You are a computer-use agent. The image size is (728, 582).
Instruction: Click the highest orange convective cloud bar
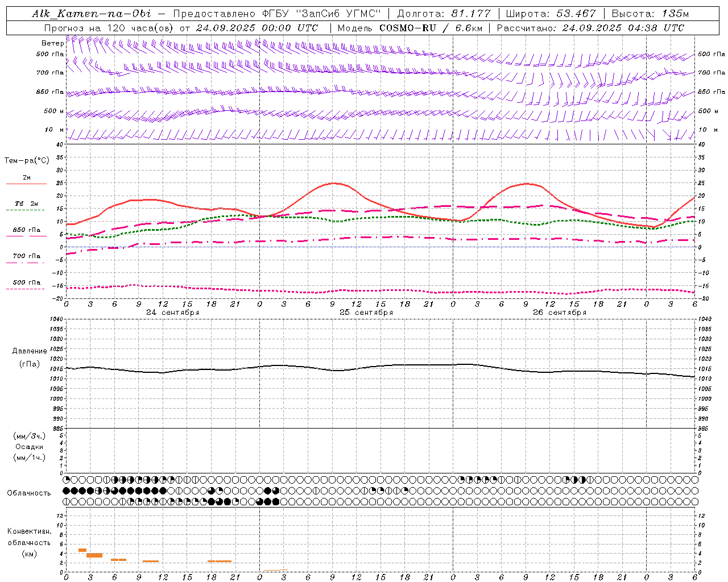tap(82, 550)
